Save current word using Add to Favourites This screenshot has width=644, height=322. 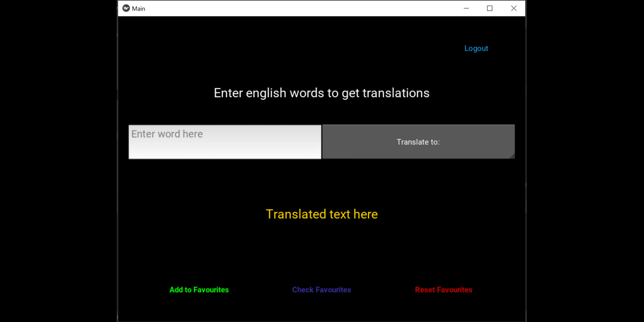pos(199,290)
